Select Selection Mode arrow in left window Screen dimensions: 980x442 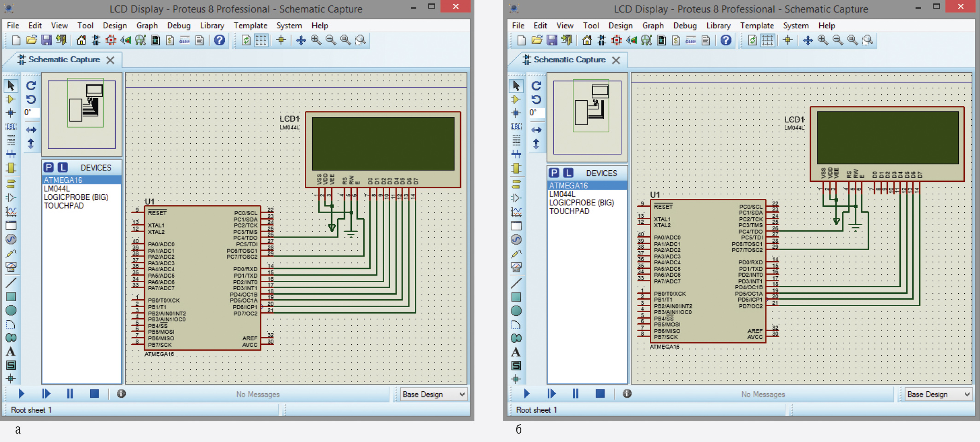pyautogui.click(x=11, y=86)
